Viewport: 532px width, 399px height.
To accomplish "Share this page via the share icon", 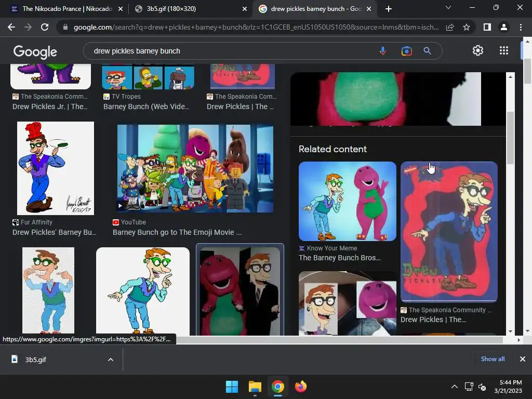I will 450,27.
